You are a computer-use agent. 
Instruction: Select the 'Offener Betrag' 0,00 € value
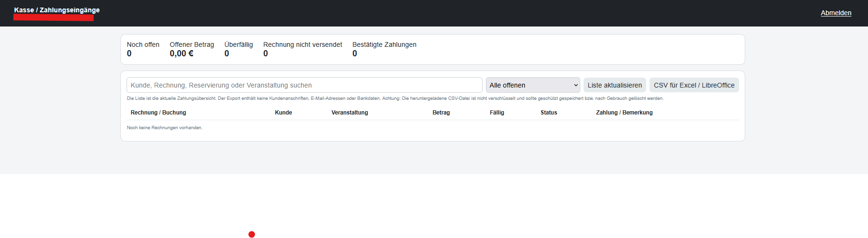[x=182, y=53]
